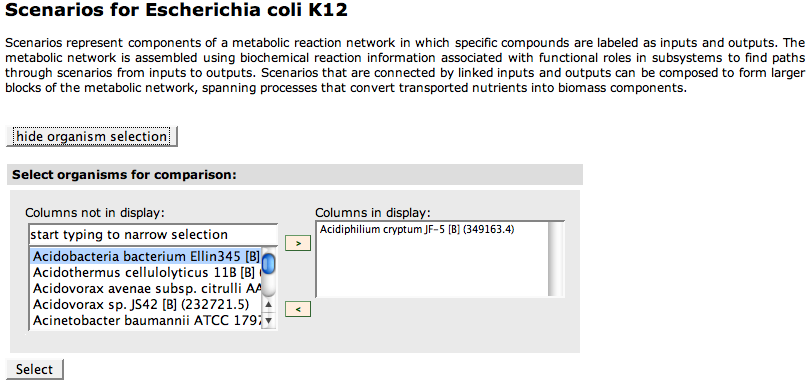Image resolution: width=807 pixels, height=380 pixels.
Task: Click the right-arrow add column button
Action: (x=298, y=243)
